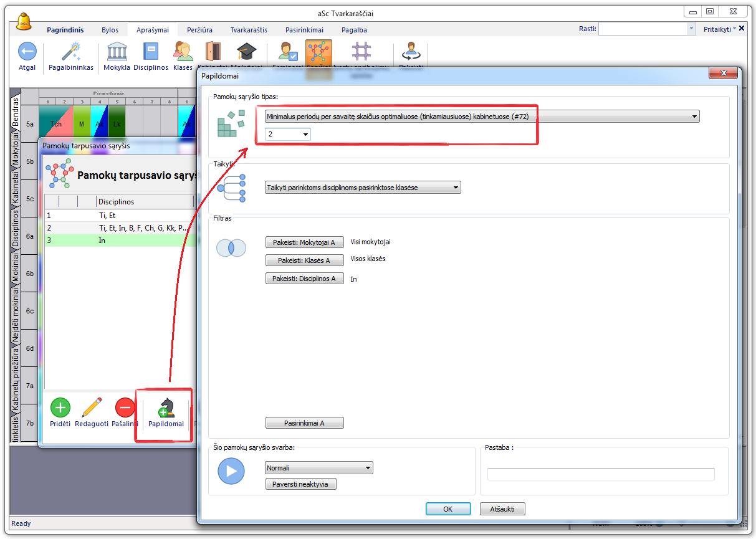Click the 7a class row header

coord(30,386)
